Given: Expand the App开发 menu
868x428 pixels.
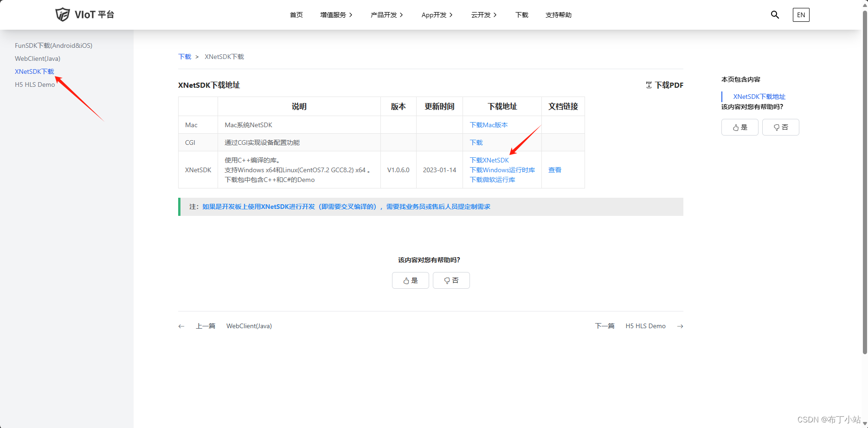Looking at the screenshot, I should [x=437, y=15].
